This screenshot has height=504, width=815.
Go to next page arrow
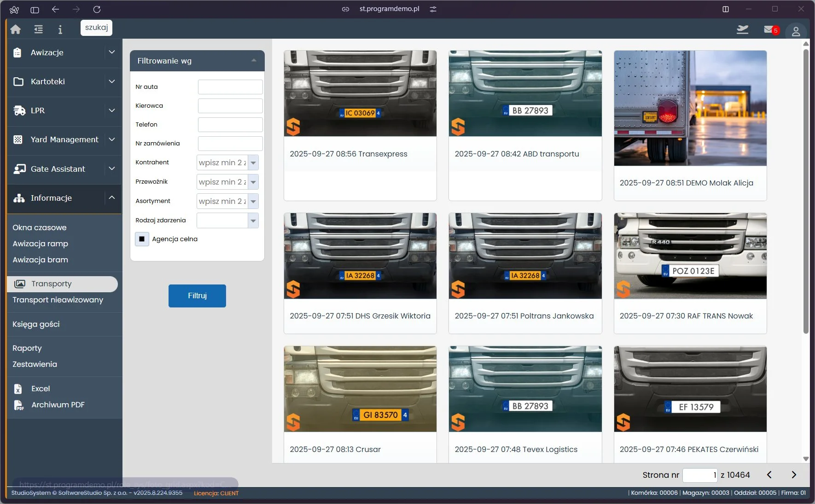794,475
